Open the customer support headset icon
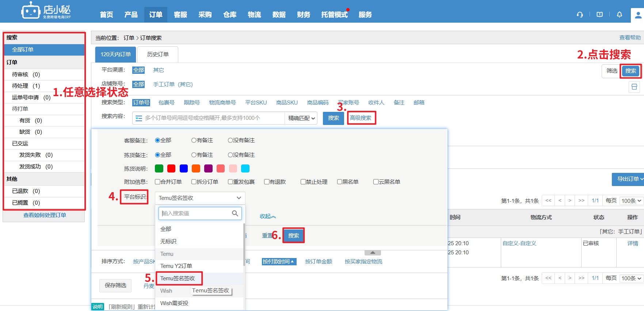This screenshot has height=311, width=644. coord(580,15)
